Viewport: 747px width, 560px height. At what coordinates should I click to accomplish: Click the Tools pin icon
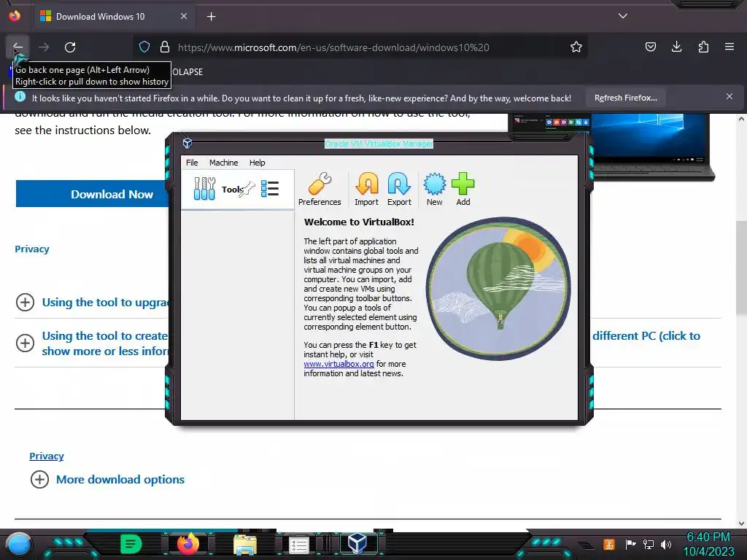(x=247, y=189)
